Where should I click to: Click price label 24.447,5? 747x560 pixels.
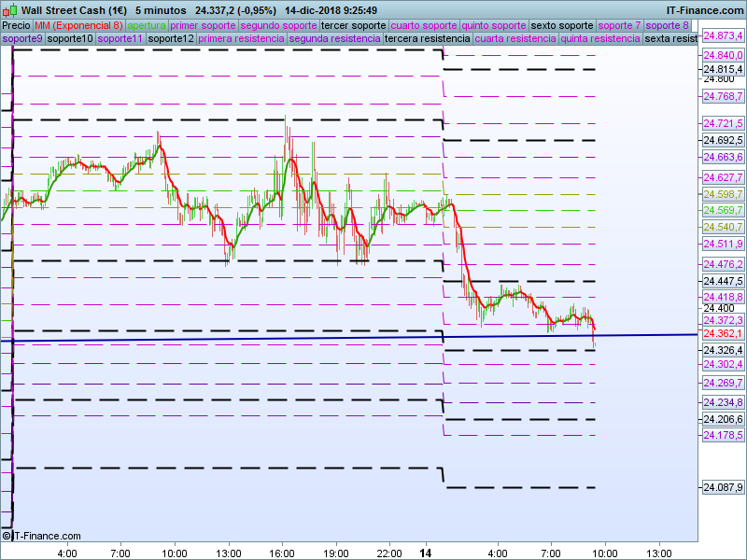click(723, 282)
